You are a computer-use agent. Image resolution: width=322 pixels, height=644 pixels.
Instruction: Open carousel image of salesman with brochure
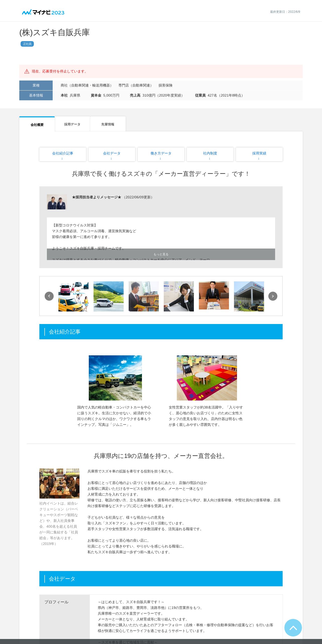click(144, 296)
